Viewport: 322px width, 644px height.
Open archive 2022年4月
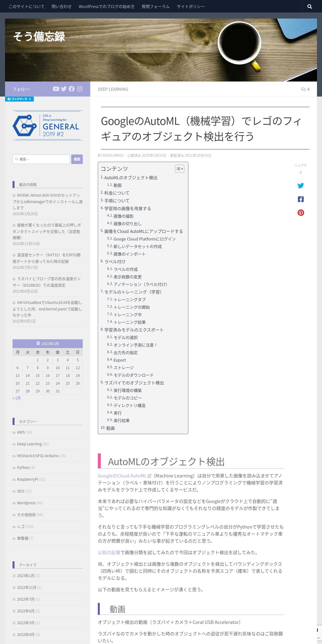pos(26,634)
